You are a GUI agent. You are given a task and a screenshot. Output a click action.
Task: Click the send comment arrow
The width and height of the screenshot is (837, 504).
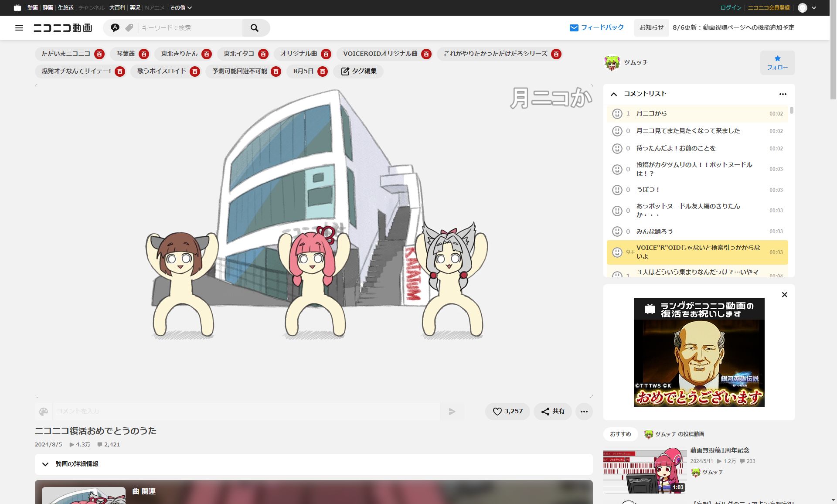[452, 412]
